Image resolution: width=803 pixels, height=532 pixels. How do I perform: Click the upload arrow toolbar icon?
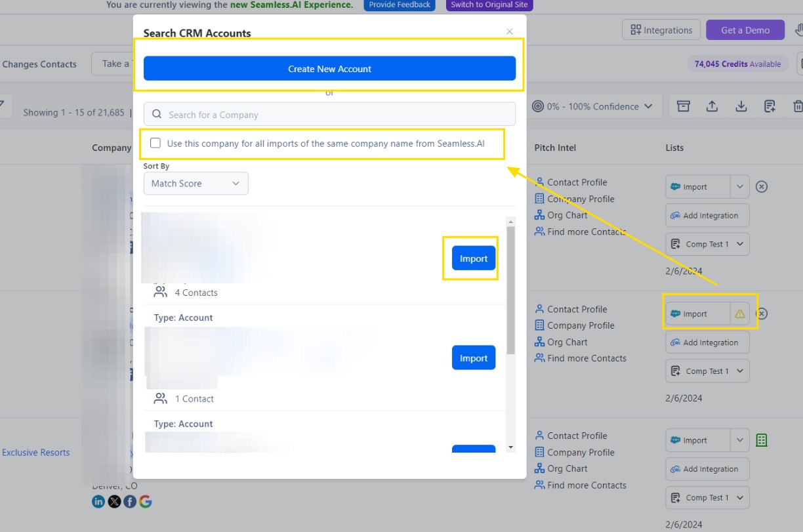tap(712, 106)
